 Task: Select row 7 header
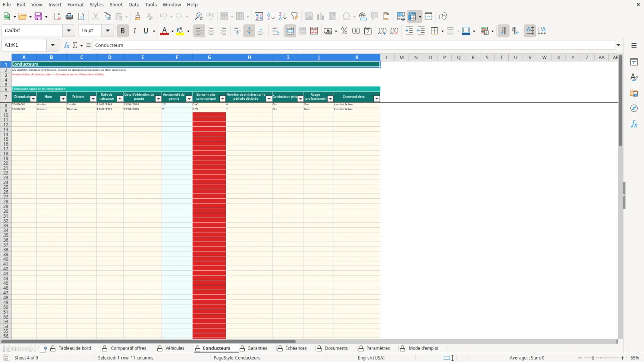pos(6,97)
